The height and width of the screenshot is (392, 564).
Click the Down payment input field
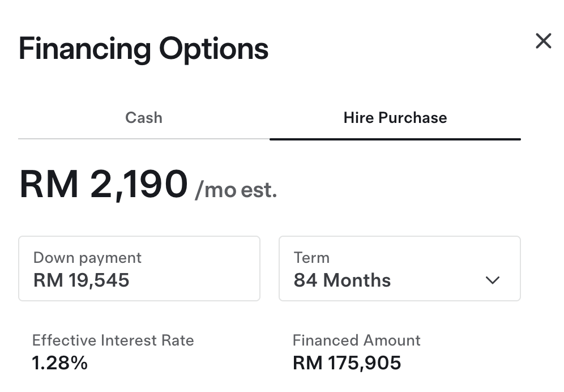139,269
